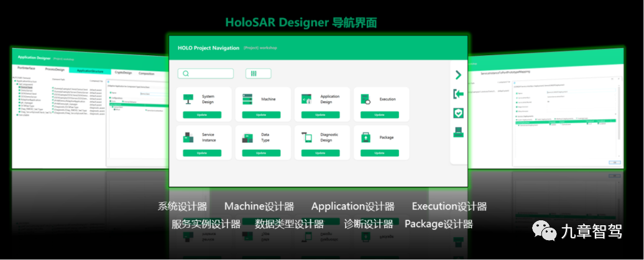The width and height of the screenshot is (644, 260).
Task: Click the 'Data Type' card label
Action: 265,137
